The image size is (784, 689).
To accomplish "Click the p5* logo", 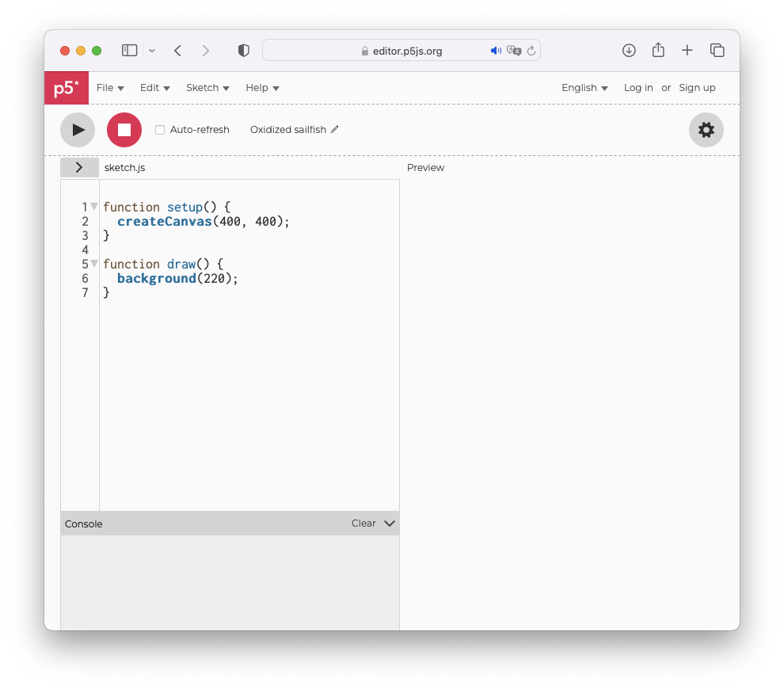I will [67, 88].
